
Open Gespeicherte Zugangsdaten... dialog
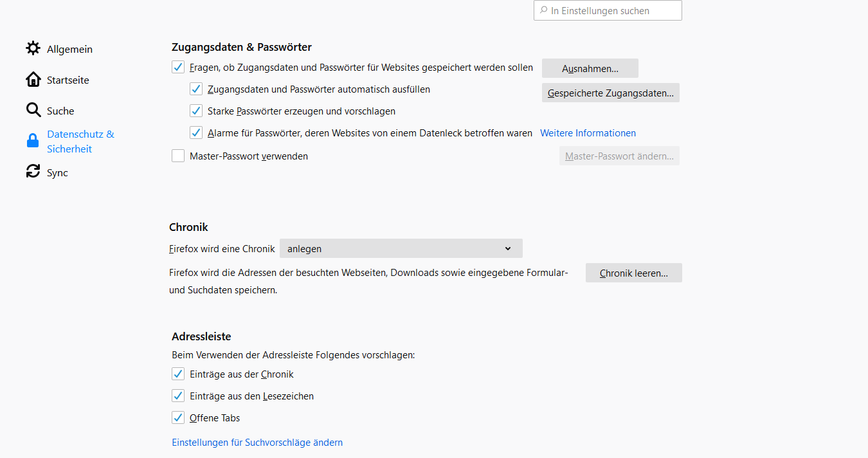point(610,93)
